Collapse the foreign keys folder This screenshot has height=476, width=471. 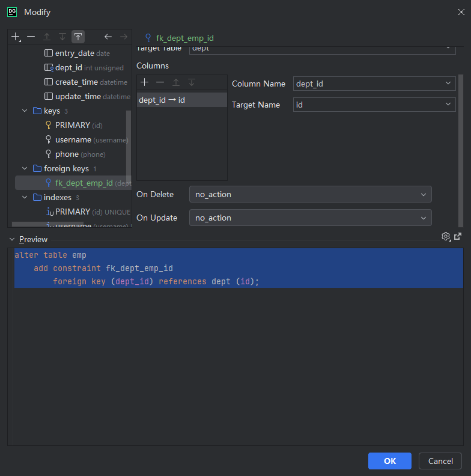pos(25,168)
